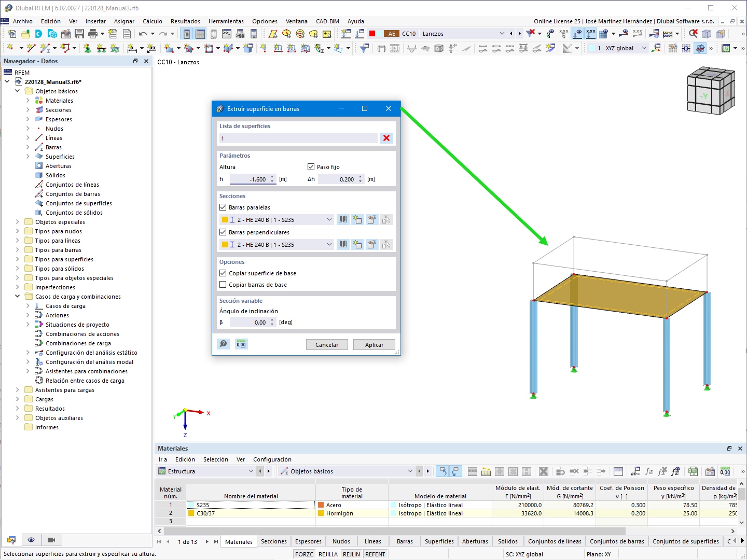
Task: Toggle the Tables panel toolbar icon
Action: coord(200,34)
